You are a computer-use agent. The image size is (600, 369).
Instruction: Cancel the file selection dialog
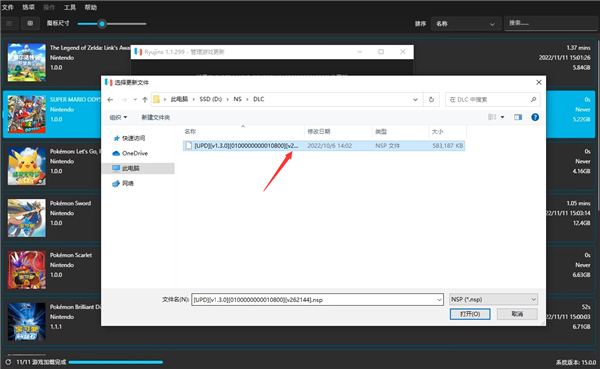pyautogui.click(x=517, y=314)
